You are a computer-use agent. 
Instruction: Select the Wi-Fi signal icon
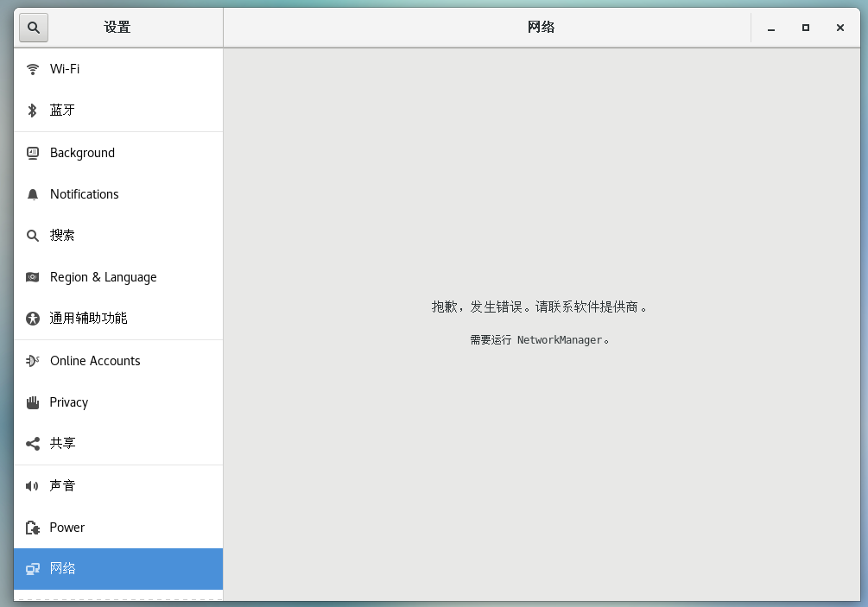pos(33,69)
